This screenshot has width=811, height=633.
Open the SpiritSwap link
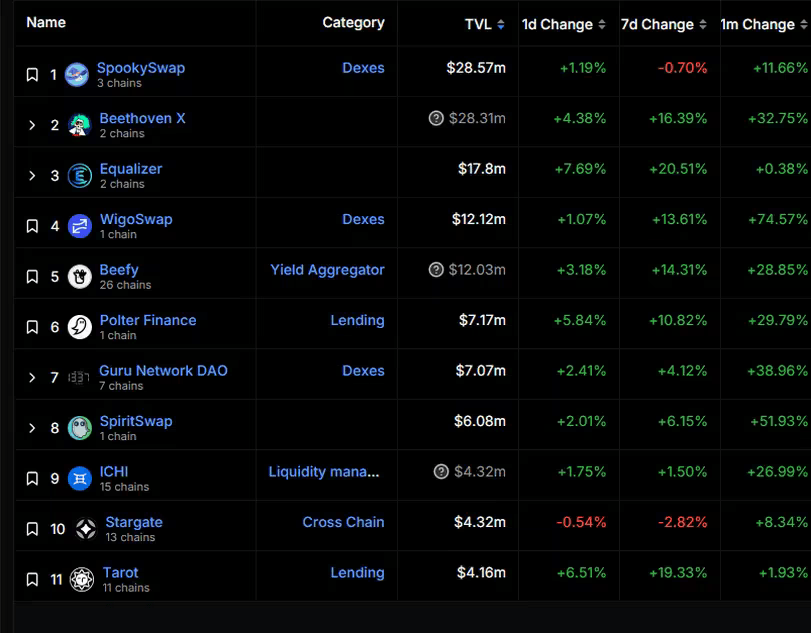136,421
